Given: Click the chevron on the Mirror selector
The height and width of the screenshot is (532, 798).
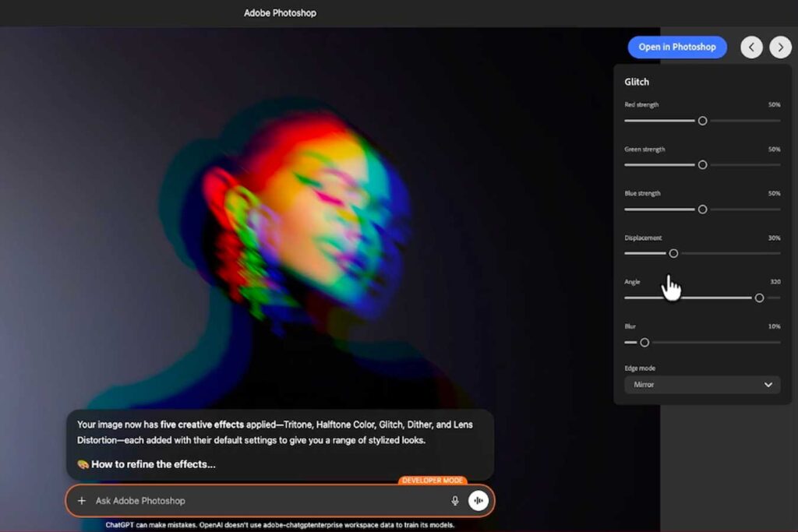Looking at the screenshot, I should tap(770, 385).
